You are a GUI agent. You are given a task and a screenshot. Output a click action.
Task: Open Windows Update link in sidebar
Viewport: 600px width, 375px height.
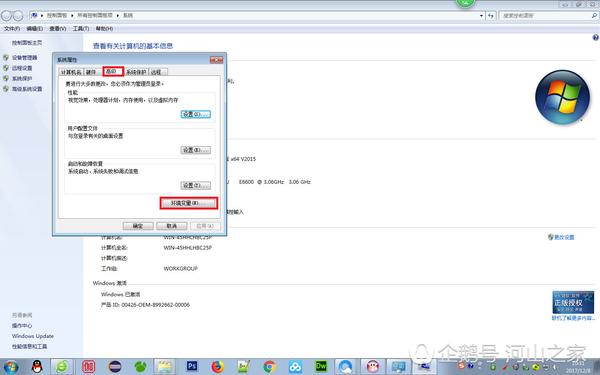(x=33, y=336)
